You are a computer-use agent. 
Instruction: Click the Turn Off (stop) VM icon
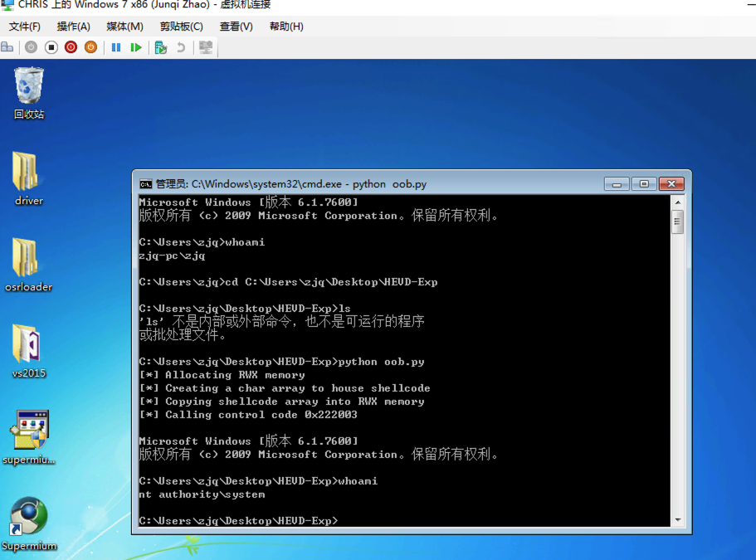pyautogui.click(x=51, y=47)
